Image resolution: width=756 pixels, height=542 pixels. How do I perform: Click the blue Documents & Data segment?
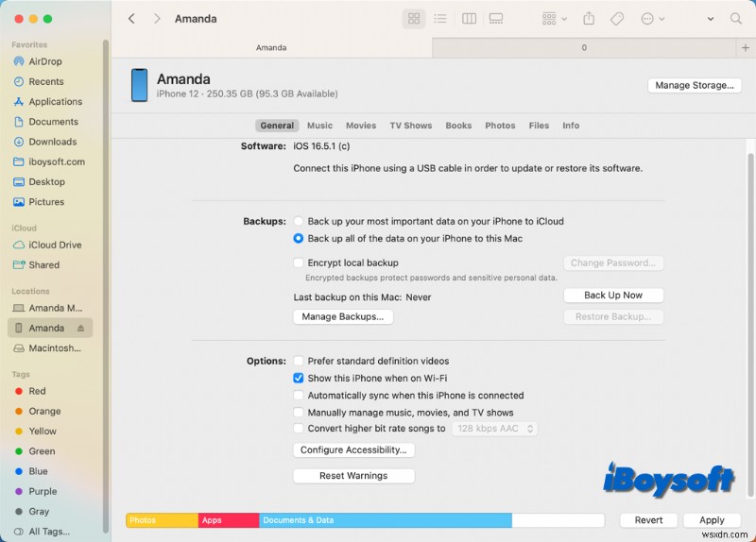pos(386,520)
